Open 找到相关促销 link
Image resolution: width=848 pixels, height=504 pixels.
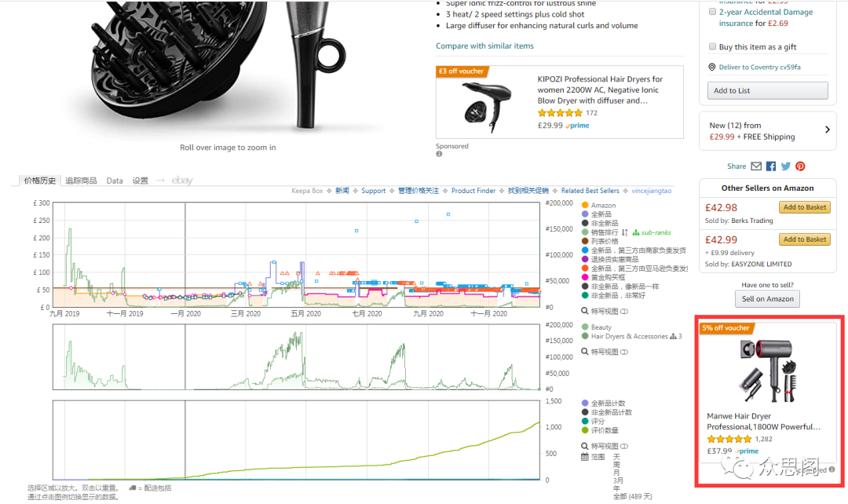pos(528,191)
